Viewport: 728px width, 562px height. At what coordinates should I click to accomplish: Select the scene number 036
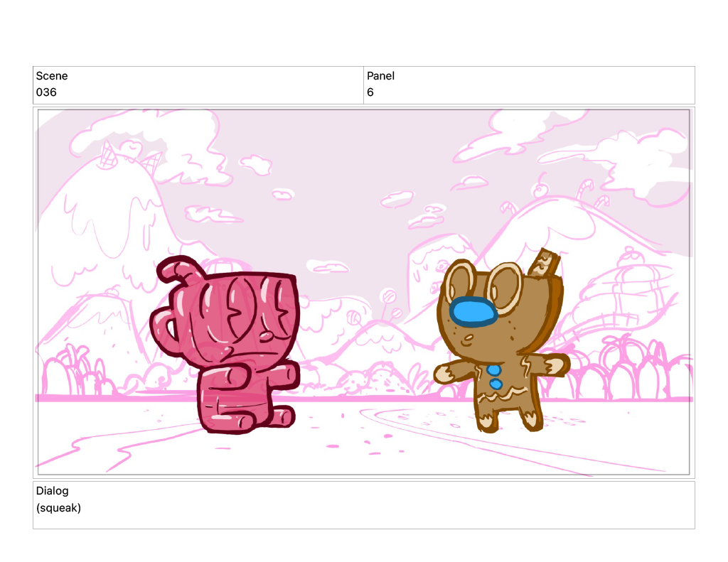46,92
